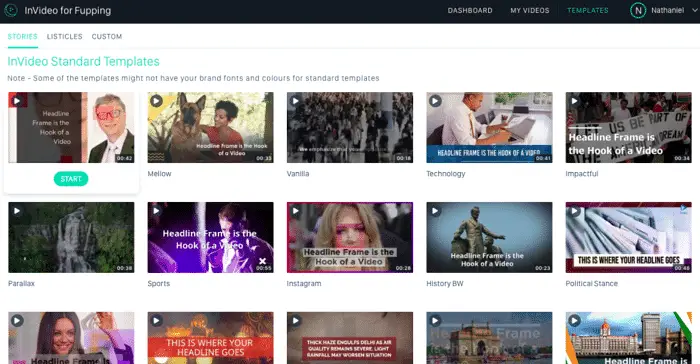The height and width of the screenshot is (364, 700).
Task: Click the Vanilla template label
Action: click(x=298, y=174)
